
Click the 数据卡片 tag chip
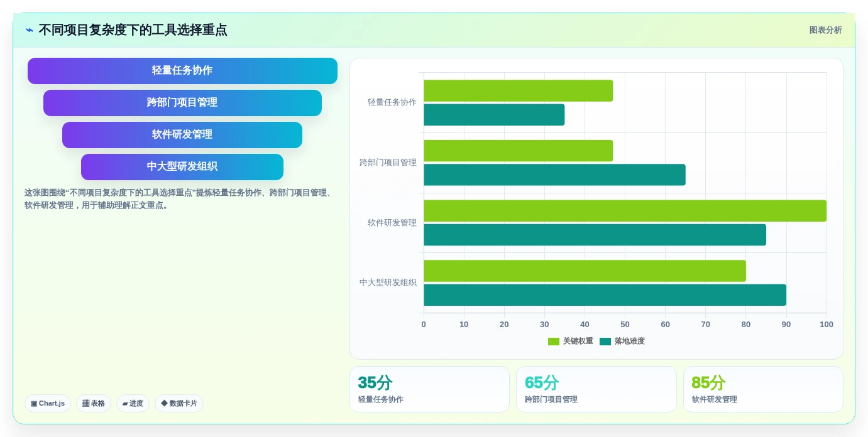[x=179, y=403]
